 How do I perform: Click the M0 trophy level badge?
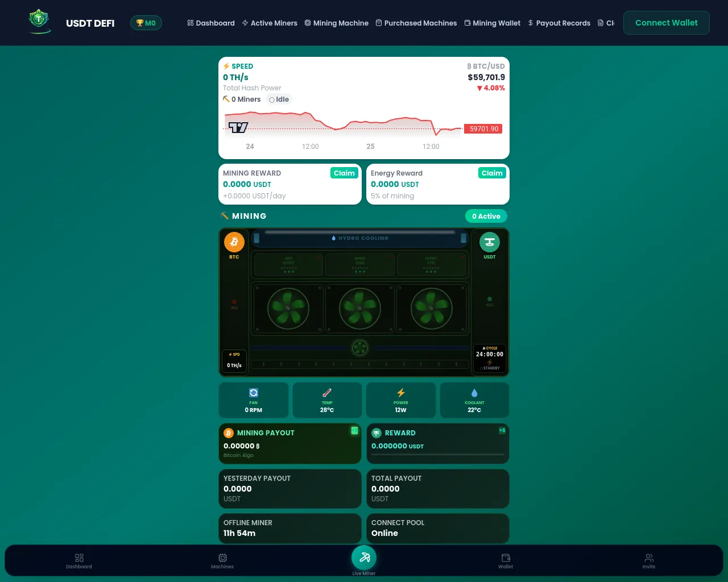[146, 23]
